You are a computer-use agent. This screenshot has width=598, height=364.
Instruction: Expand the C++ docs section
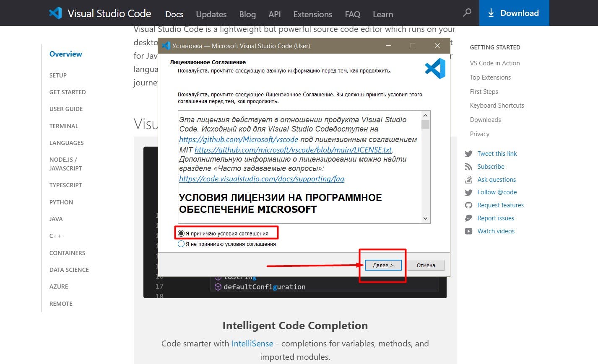pyautogui.click(x=55, y=236)
